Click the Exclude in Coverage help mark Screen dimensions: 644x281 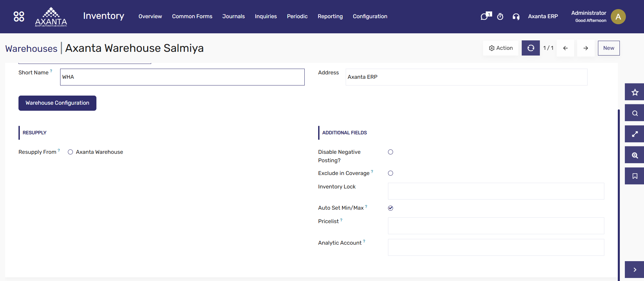[x=372, y=172]
